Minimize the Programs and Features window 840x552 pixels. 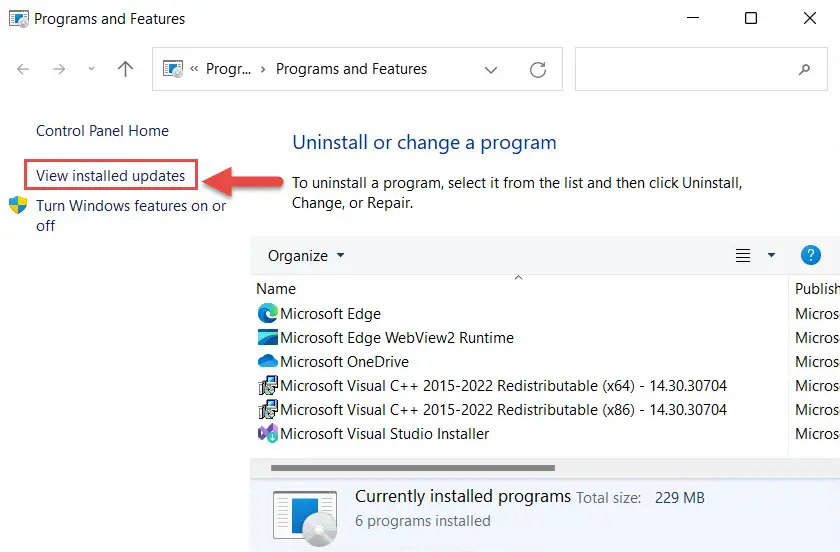[693, 18]
